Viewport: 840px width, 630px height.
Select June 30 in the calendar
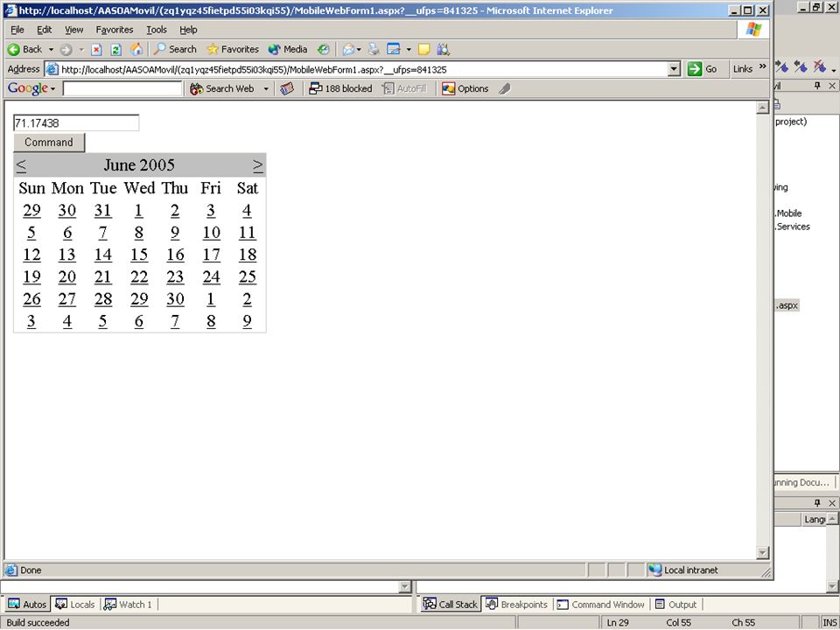click(x=175, y=299)
